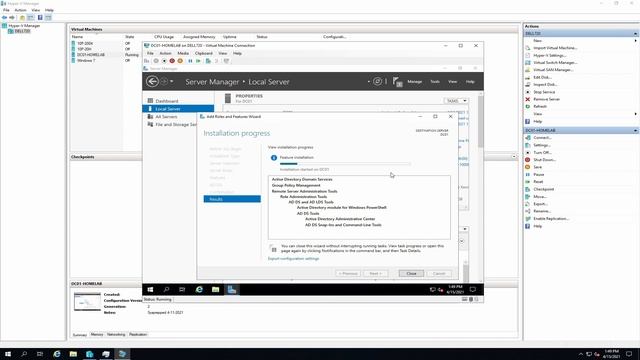Viewport: 640px width, 360px height.
Task: Open Action menu in VM Connection window
Action: [x=165, y=53]
